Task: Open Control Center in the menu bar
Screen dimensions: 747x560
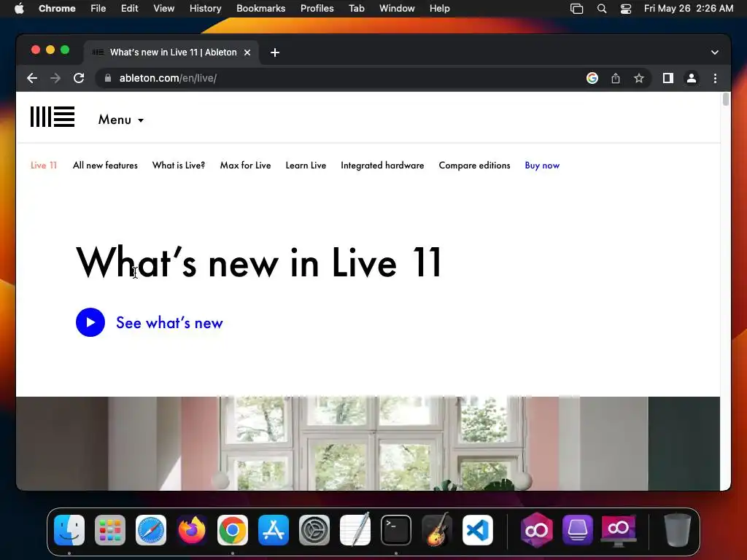Action: coord(626,9)
